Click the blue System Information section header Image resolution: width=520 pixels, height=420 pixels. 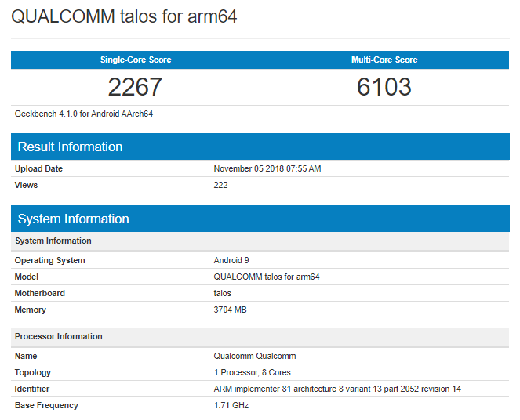point(260,219)
